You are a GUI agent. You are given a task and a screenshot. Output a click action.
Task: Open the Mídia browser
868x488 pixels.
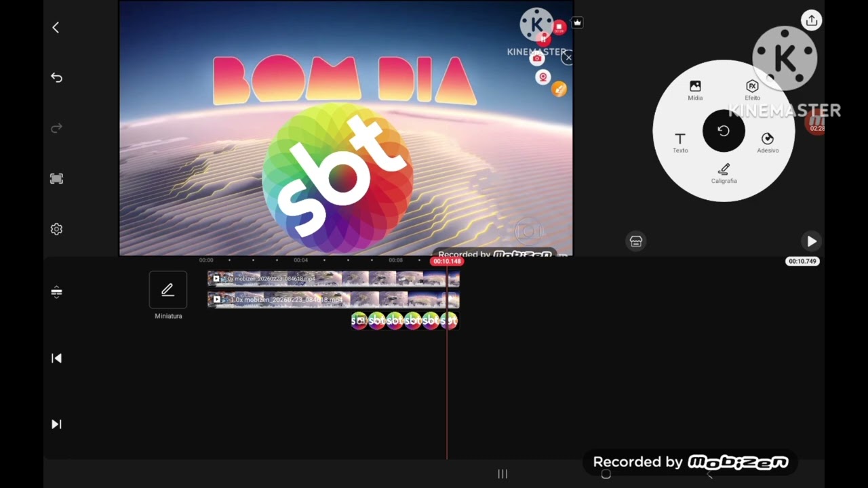click(695, 89)
